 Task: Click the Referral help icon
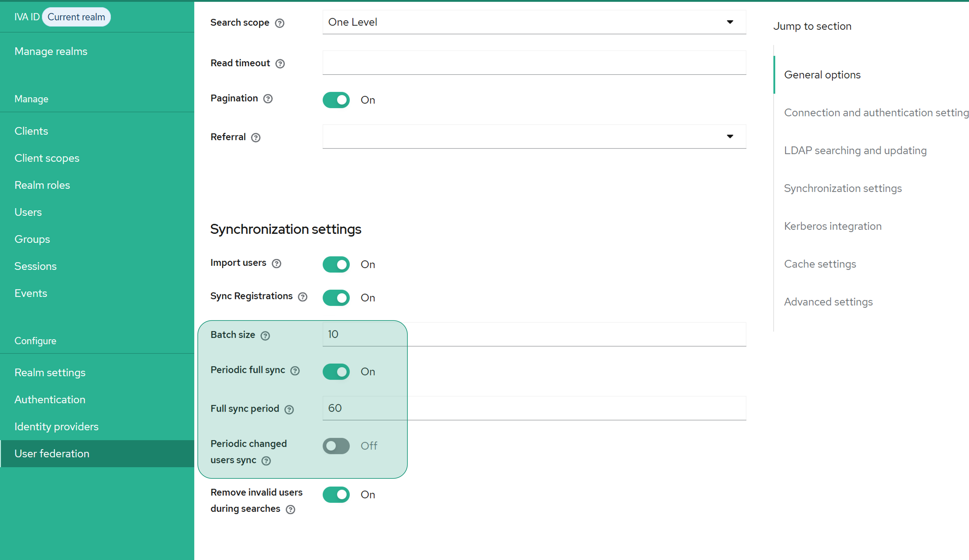coord(256,138)
